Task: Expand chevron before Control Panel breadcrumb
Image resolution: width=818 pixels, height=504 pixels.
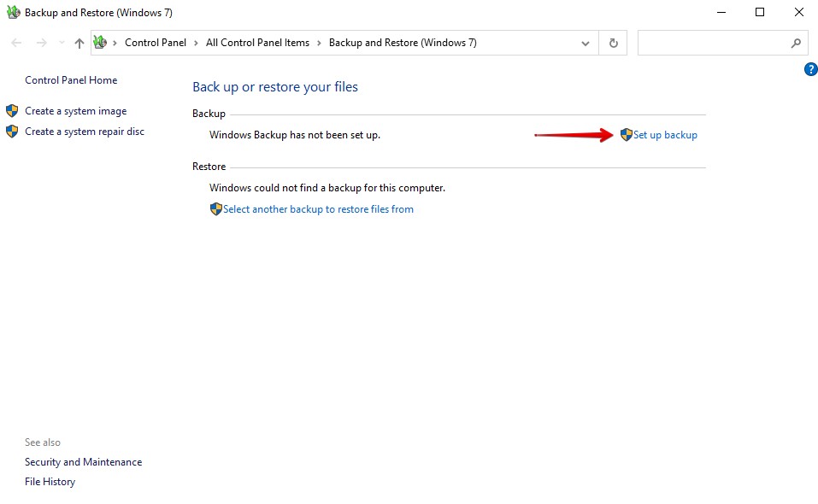Action: point(115,44)
